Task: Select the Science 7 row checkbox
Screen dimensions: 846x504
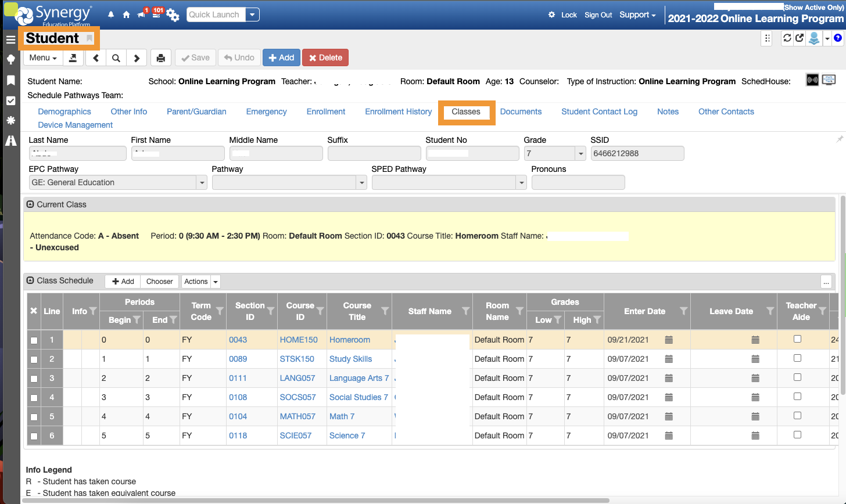Action: 34,436
